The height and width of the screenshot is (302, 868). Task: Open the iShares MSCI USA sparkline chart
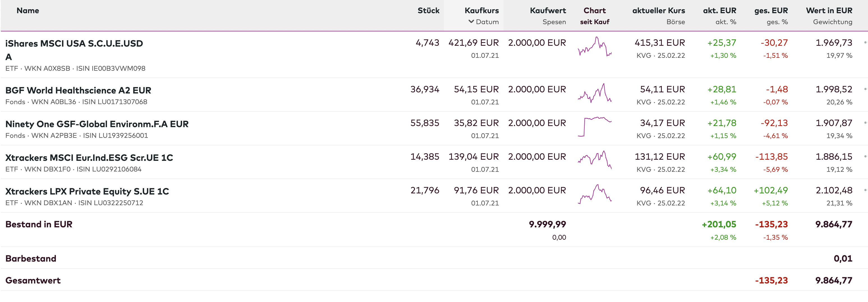coord(594,47)
